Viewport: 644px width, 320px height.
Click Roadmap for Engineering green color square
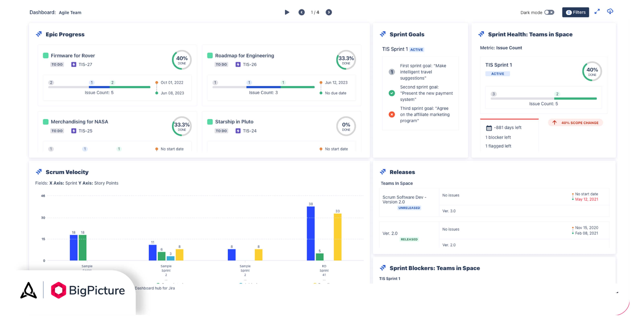210,55
